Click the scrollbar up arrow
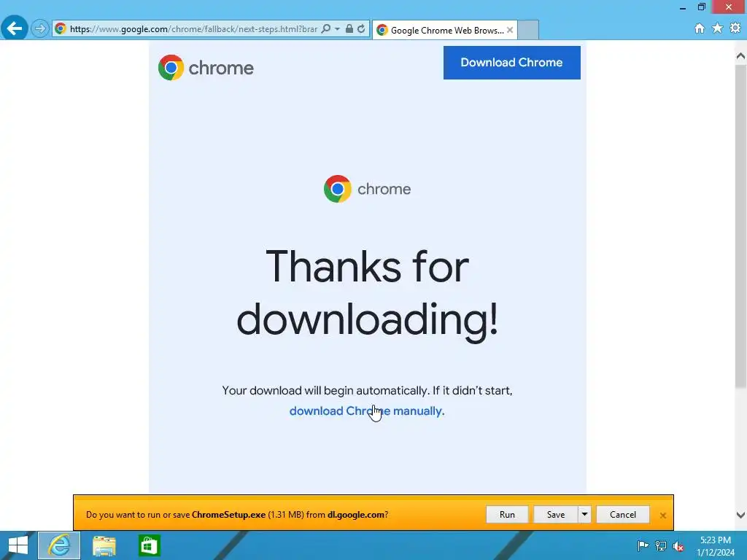The height and width of the screenshot is (560, 747). coord(740,56)
